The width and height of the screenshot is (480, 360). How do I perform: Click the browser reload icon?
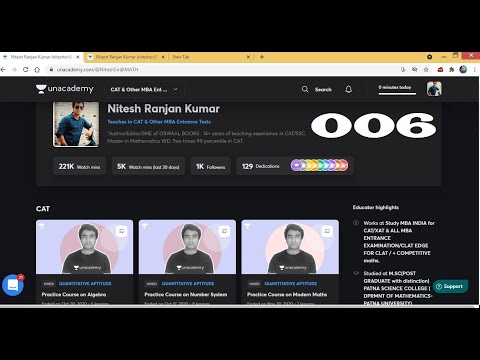coord(25,70)
